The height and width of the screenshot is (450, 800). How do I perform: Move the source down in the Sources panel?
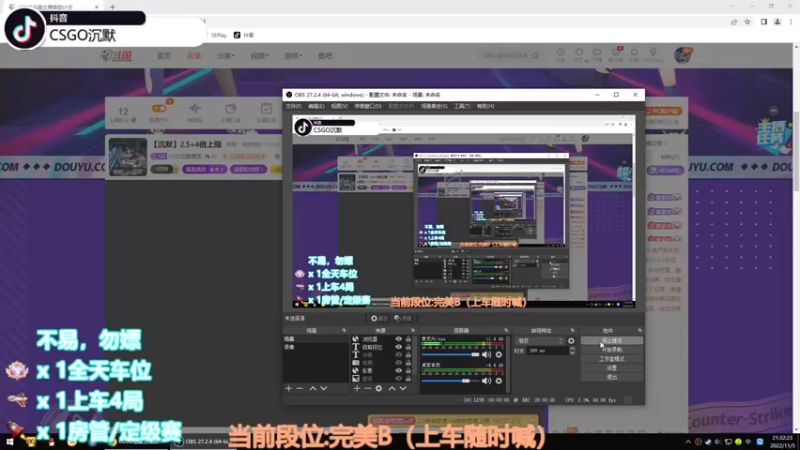[x=403, y=389]
